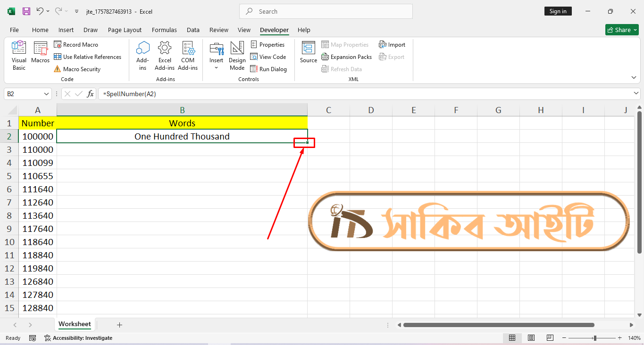
Task: Click View Code in Controls group
Action: 268,57
